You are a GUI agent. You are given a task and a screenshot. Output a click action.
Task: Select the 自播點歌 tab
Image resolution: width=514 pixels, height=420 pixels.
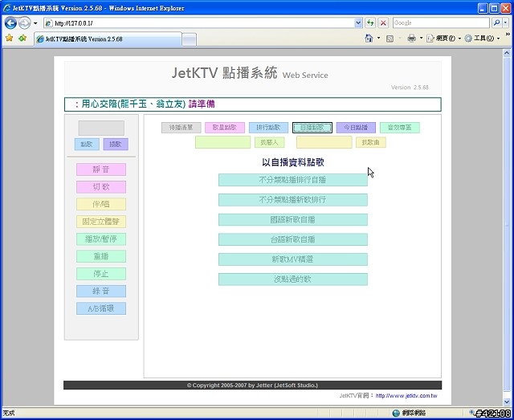tap(312, 128)
